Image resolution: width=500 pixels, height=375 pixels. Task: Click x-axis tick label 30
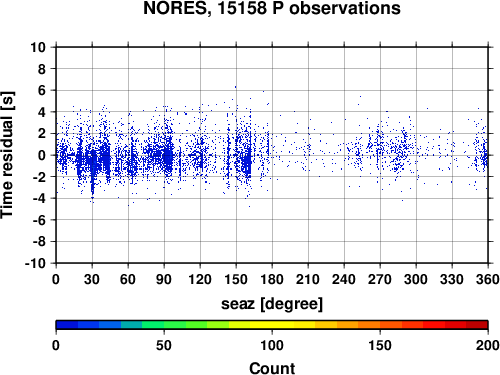92,279
